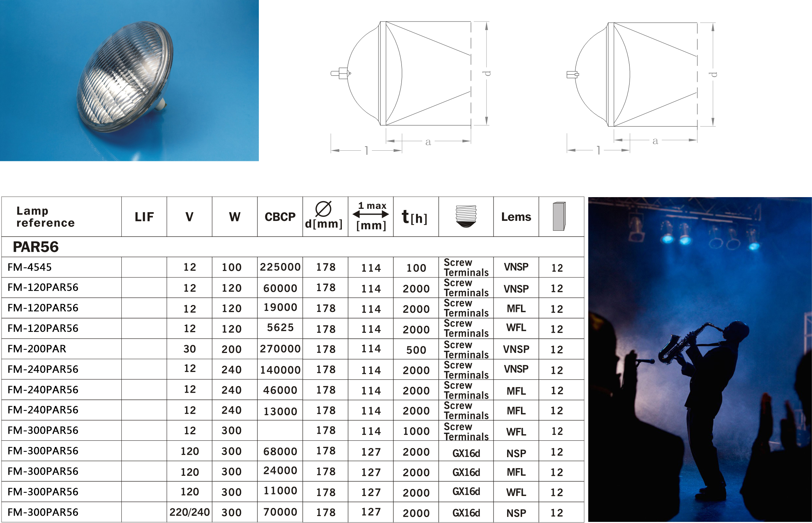
Task: Select the FM-240PAR56 reference with CBCP 140000
Action: pos(43,369)
